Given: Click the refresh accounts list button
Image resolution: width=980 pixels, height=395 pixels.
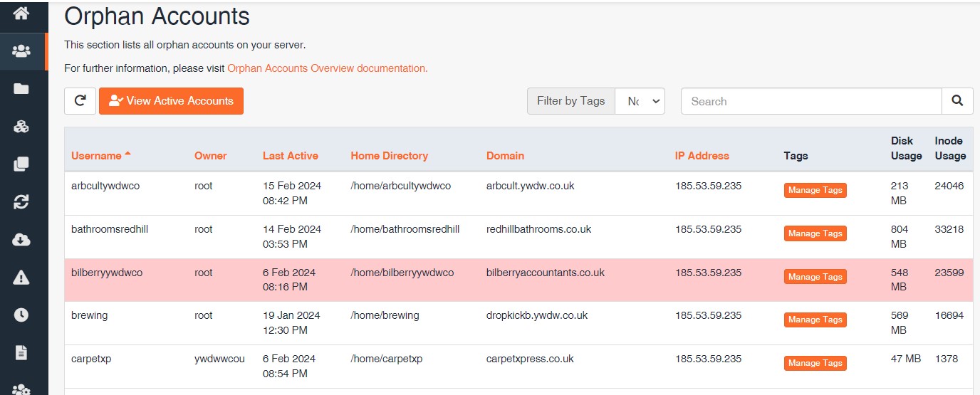Looking at the screenshot, I should [x=80, y=101].
